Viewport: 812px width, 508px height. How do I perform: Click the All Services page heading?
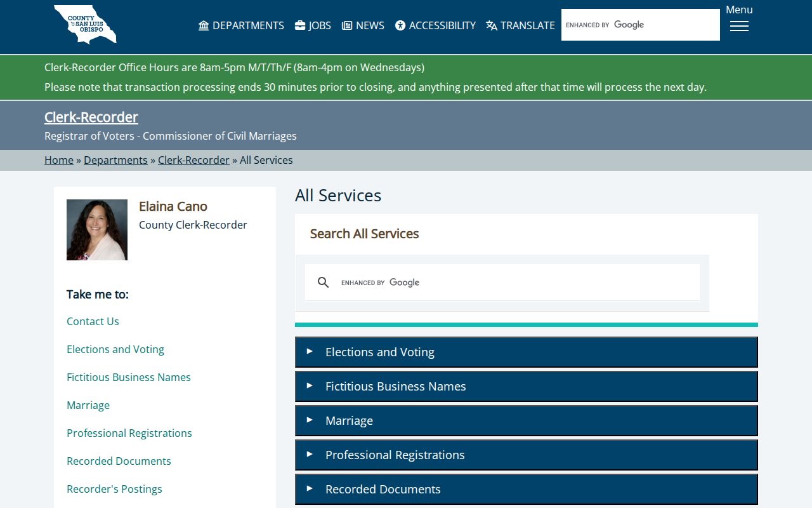(x=338, y=195)
